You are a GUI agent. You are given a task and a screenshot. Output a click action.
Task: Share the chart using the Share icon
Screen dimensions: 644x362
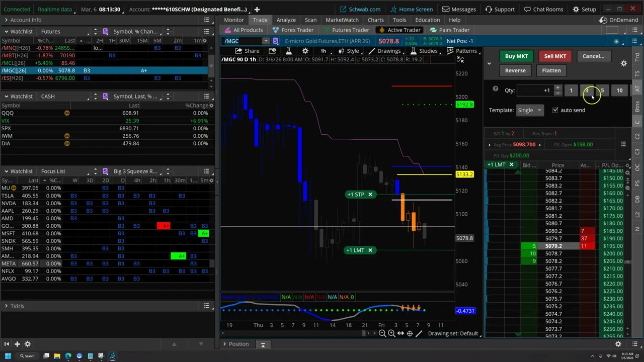click(247, 51)
